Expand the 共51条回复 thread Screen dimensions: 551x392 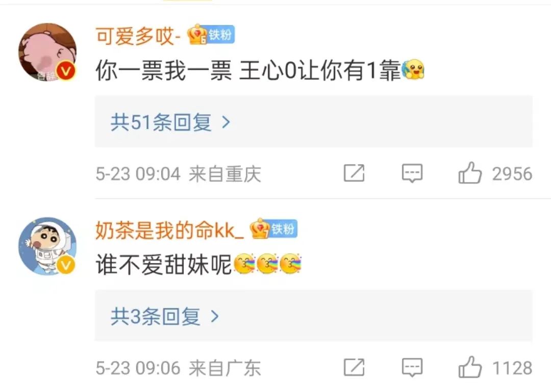point(313,121)
